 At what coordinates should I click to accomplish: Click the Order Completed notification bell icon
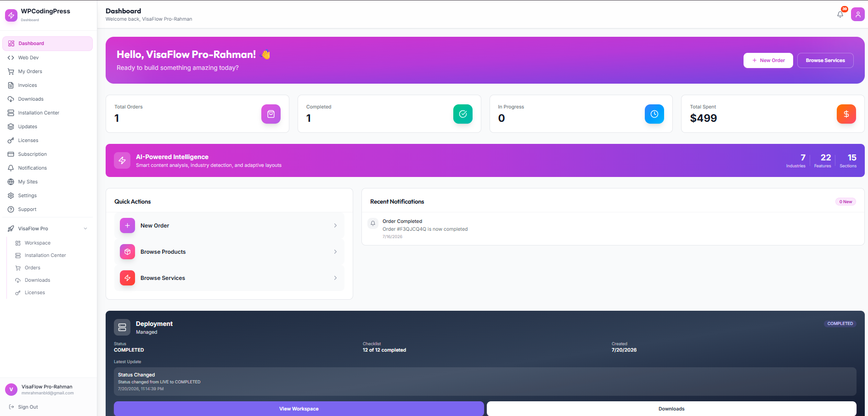click(x=373, y=223)
